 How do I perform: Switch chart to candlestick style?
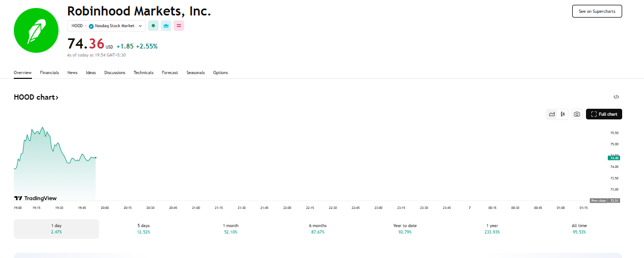point(563,114)
